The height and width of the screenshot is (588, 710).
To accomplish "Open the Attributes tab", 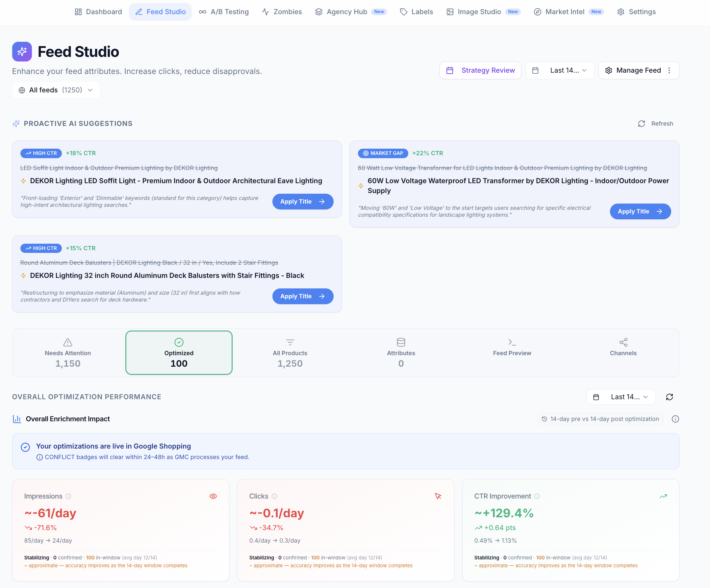I will tap(401, 353).
